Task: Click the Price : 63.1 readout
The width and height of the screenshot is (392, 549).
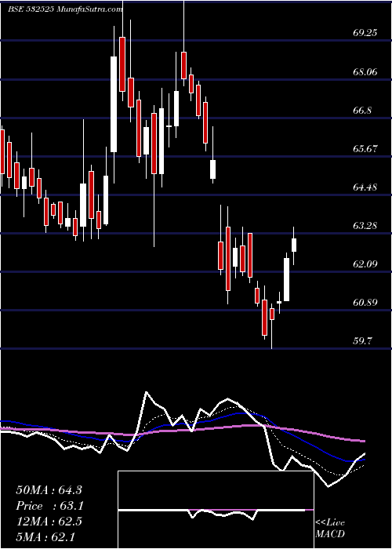Action: pos(50,506)
